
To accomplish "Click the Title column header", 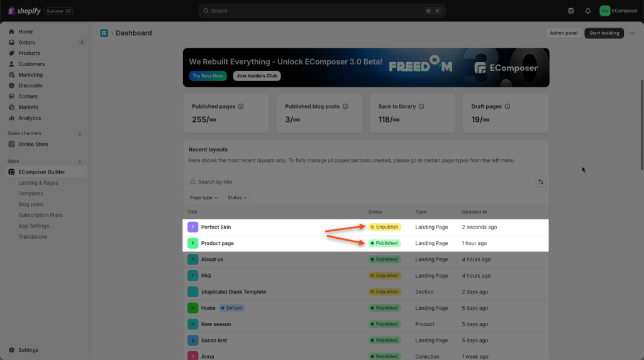I will (x=192, y=212).
